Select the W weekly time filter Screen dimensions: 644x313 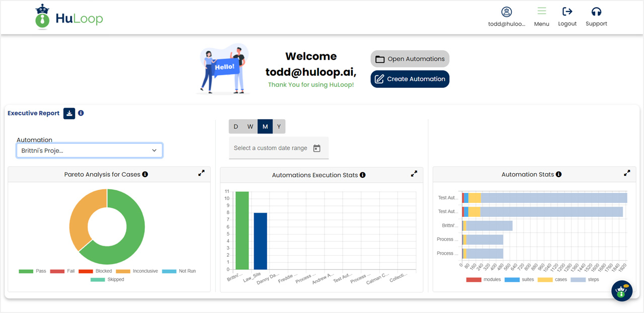coord(250,126)
